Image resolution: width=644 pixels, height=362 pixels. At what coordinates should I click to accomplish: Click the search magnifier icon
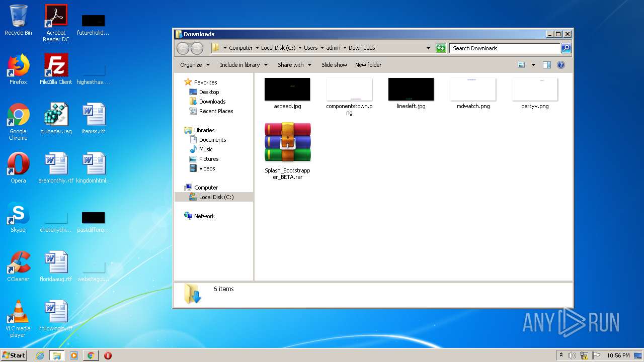(566, 48)
